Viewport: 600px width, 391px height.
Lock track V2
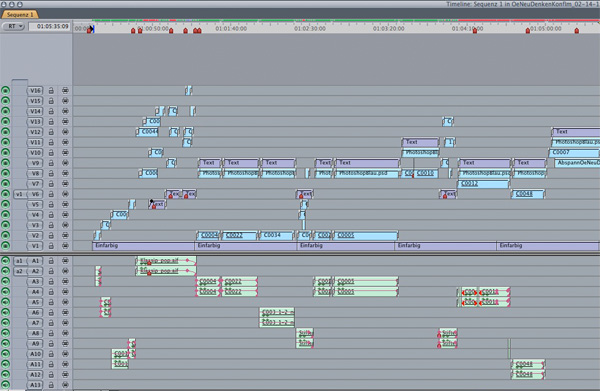click(x=51, y=235)
